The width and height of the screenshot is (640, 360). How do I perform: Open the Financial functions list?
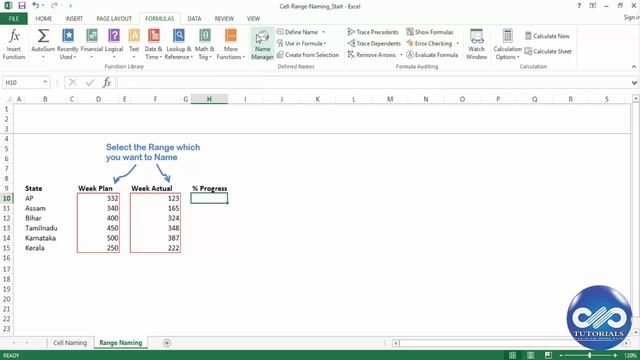(91, 44)
